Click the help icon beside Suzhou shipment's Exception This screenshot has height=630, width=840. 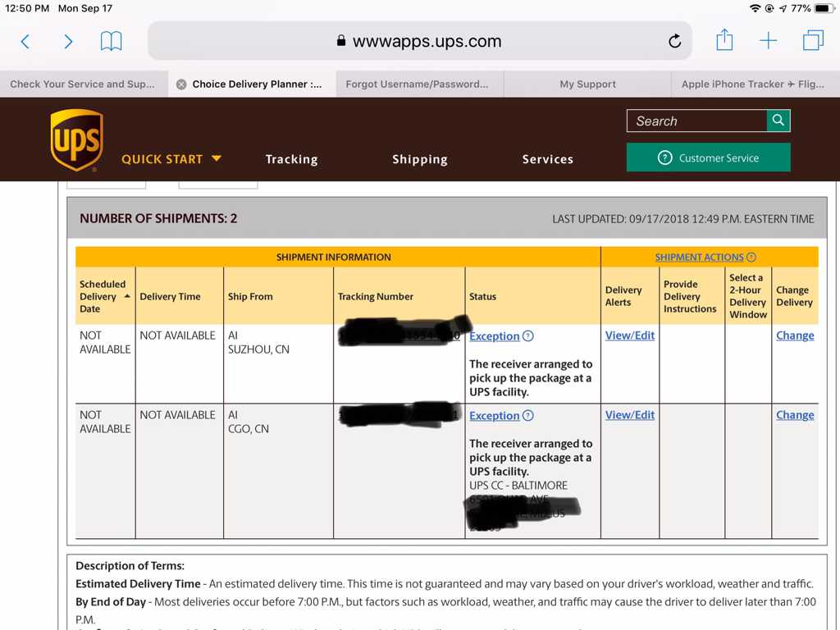[527, 336]
